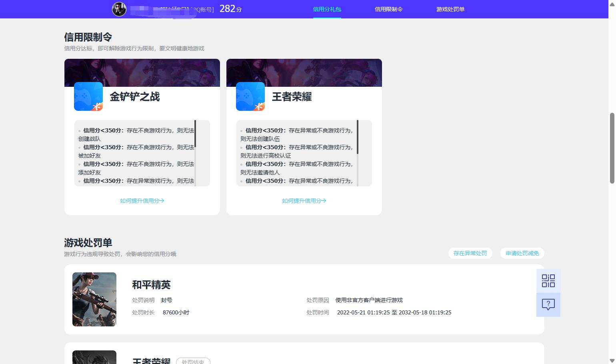
Task: Open the help question chat icon
Action: [548, 305]
